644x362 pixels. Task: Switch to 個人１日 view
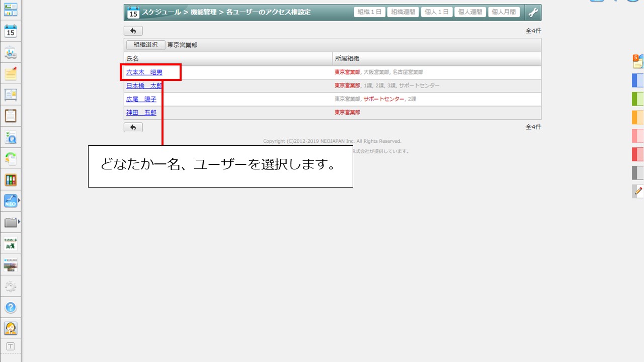coord(437,12)
